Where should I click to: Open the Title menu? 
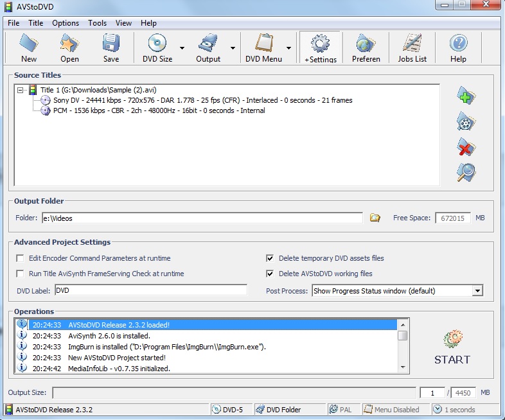(x=36, y=23)
